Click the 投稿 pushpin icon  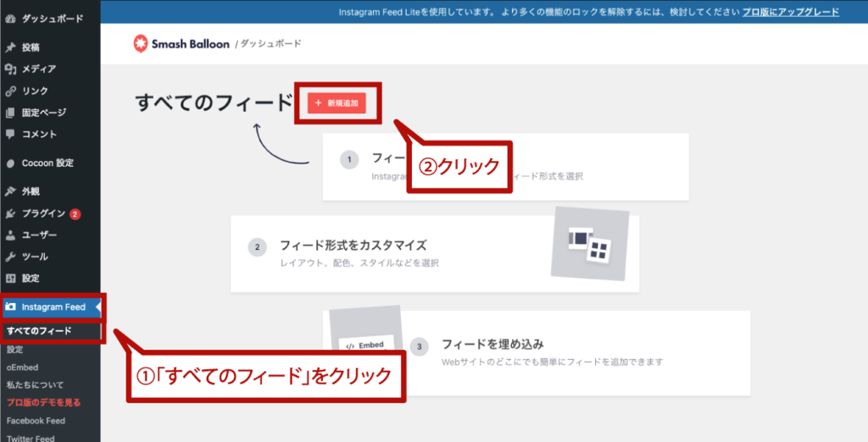tap(10, 47)
